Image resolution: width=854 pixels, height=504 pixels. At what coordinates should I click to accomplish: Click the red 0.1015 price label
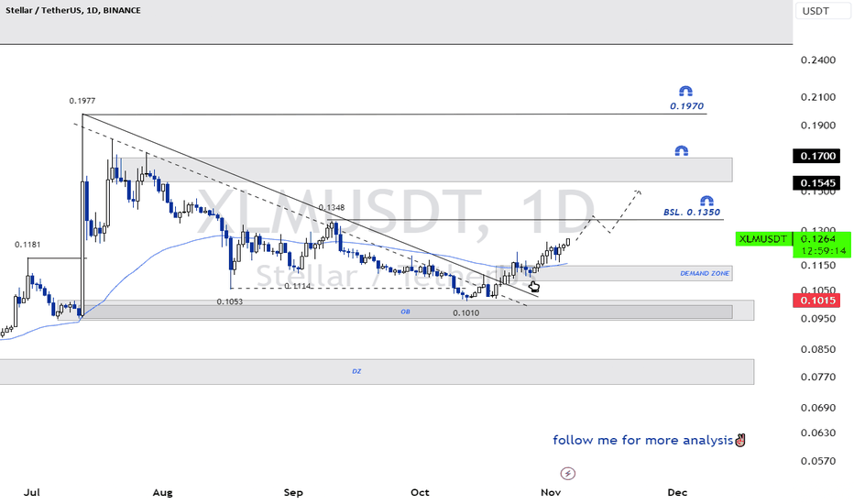(816, 301)
